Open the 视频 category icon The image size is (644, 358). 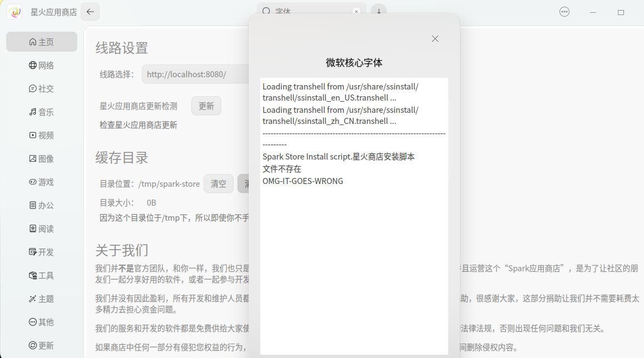coord(41,135)
